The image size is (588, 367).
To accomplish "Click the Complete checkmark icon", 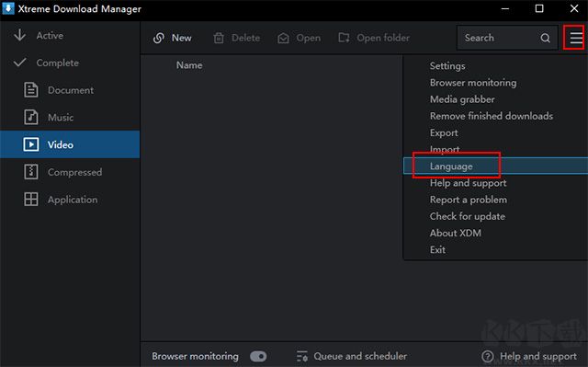I will click(x=19, y=63).
